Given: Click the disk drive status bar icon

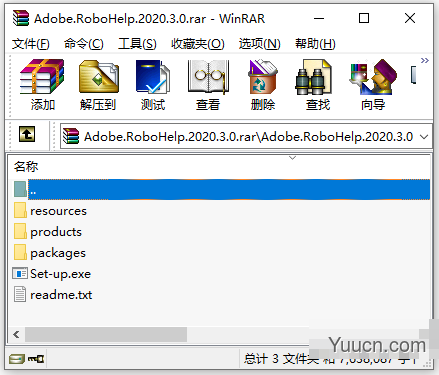Looking at the screenshot, I should click(x=17, y=359).
